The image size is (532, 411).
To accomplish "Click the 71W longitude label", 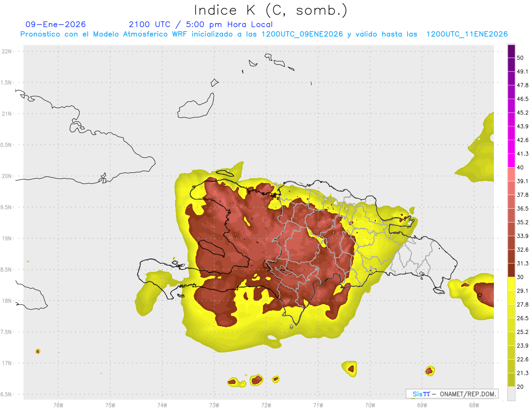I will pos(318,405).
